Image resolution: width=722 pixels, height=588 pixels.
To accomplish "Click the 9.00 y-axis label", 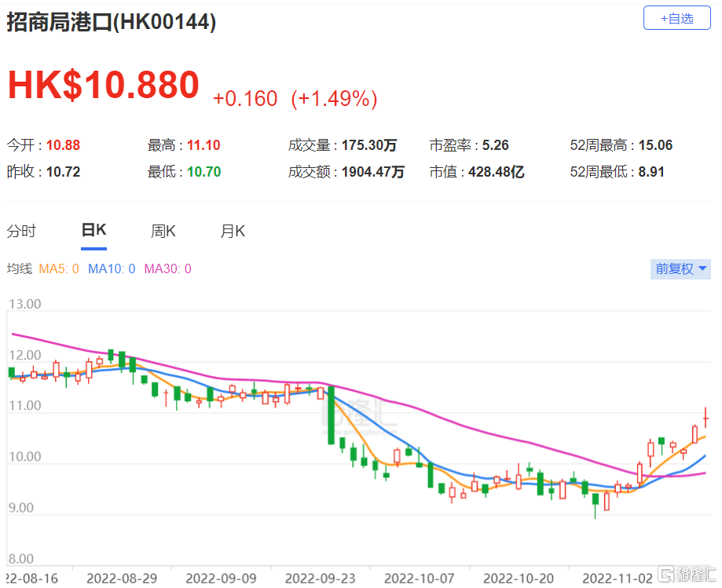I will coord(21,508).
